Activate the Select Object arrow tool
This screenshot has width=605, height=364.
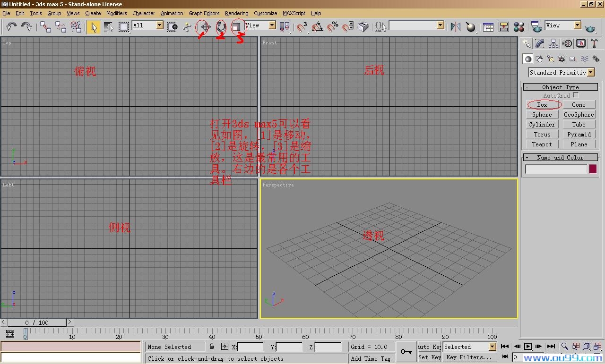(x=94, y=26)
